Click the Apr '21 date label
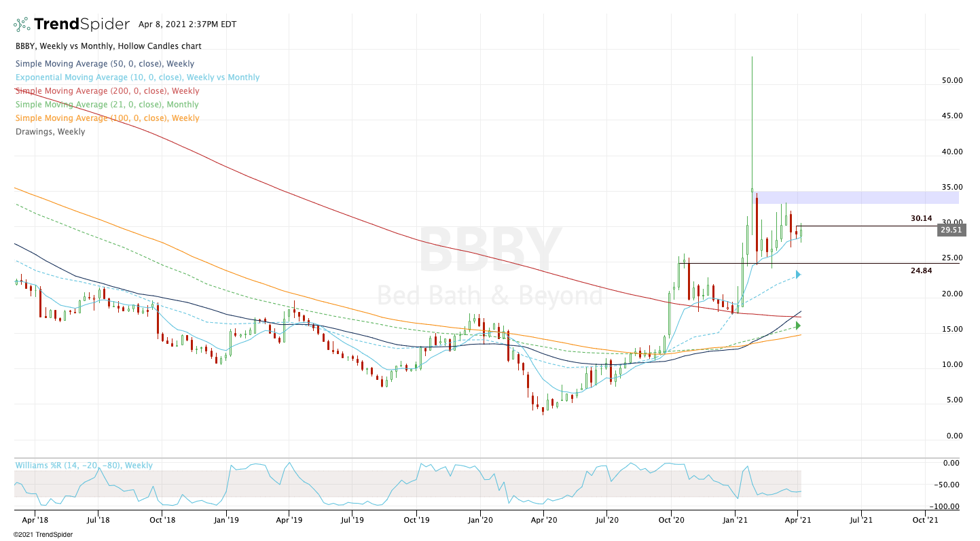980x541 pixels. click(797, 520)
